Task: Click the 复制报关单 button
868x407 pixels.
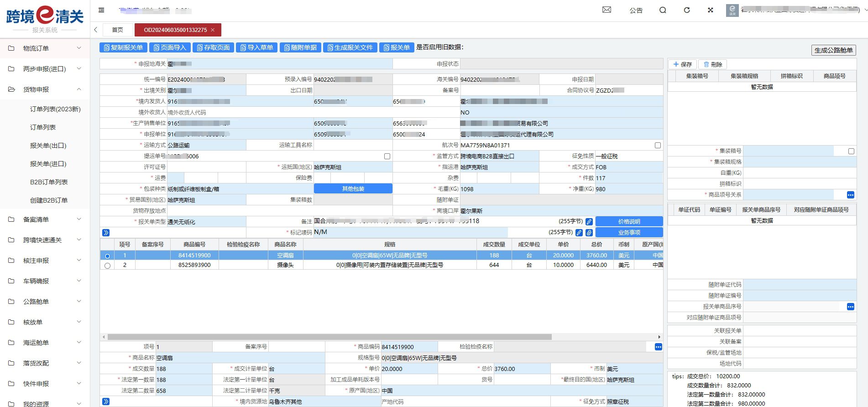Action: tap(123, 47)
